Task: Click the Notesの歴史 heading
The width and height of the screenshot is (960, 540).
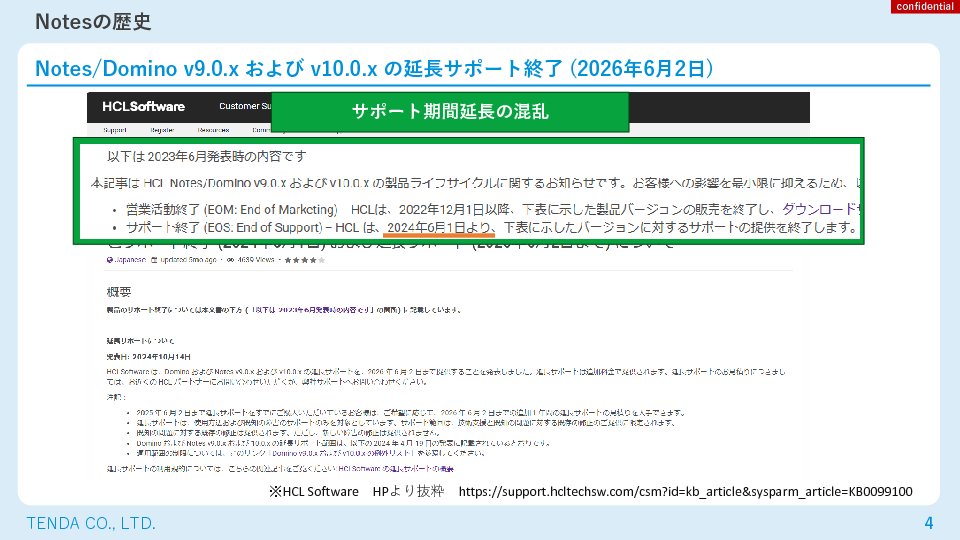Action: click(x=94, y=22)
